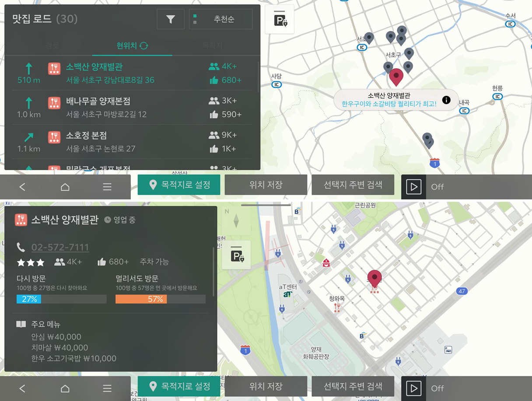Click the 사당 IC marker on the map
Screen dimensions: 532x401
pos(276,84)
